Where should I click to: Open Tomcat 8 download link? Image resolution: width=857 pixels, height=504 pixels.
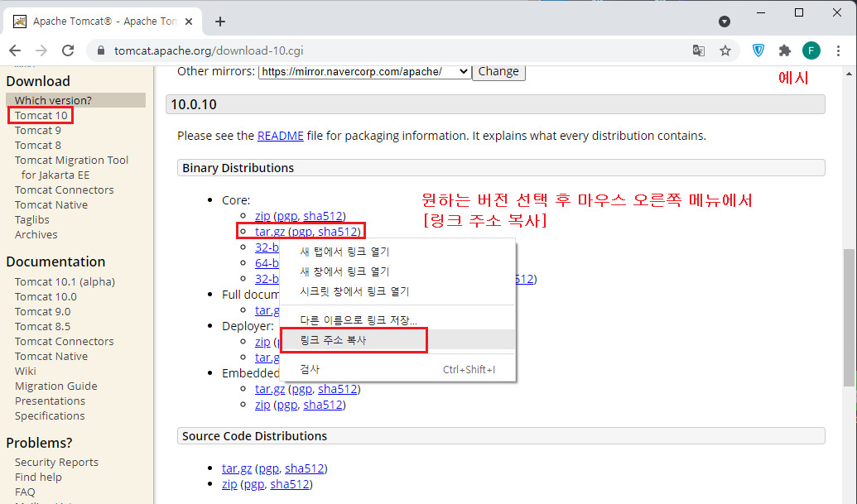click(38, 146)
